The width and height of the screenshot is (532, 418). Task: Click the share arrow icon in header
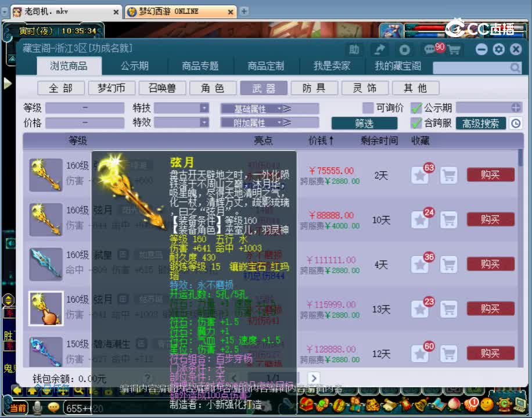pos(379,49)
